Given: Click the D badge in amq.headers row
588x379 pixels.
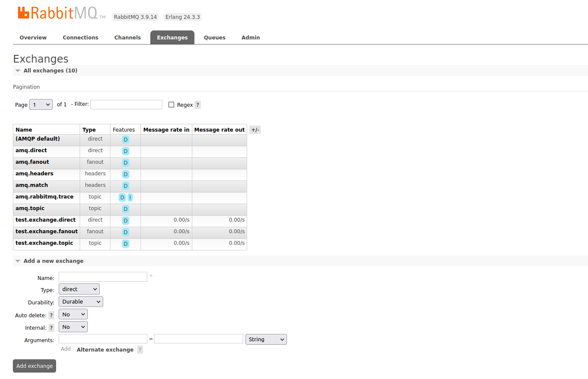Looking at the screenshot, I should click(x=125, y=174).
